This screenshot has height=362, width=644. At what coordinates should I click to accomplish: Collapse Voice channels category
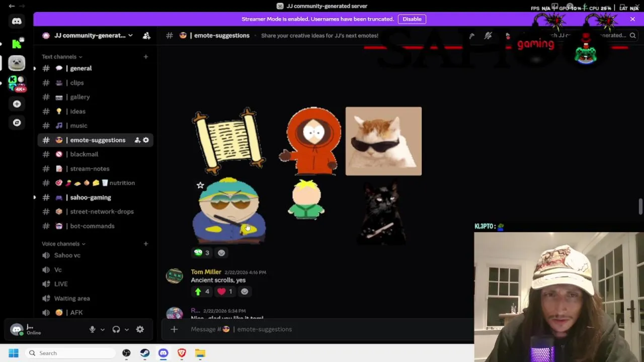pyautogui.click(x=63, y=244)
